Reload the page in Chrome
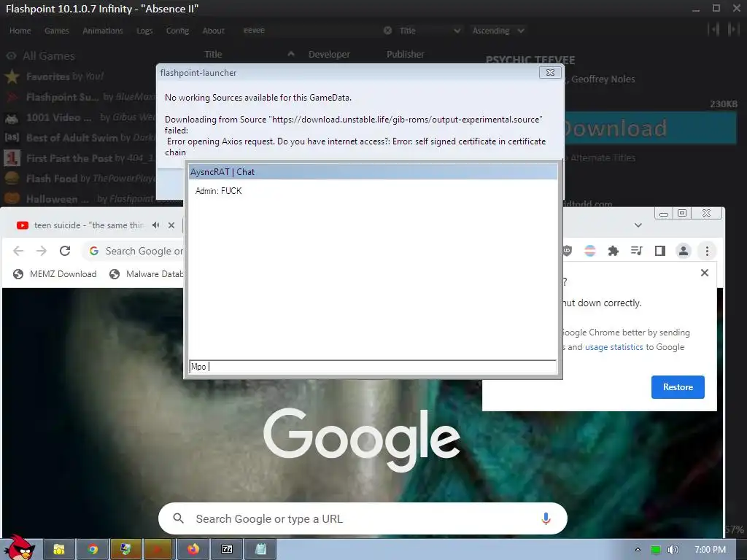This screenshot has height=560, width=747. (x=65, y=251)
